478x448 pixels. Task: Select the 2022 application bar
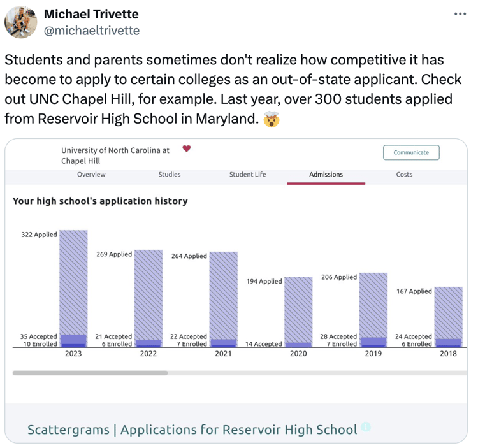pyautogui.click(x=148, y=296)
